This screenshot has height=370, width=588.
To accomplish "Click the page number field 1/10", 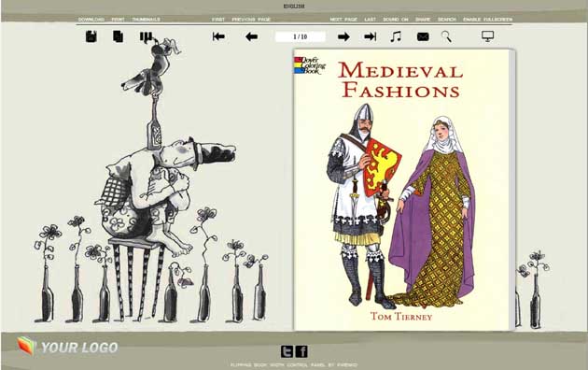I will pyautogui.click(x=300, y=36).
